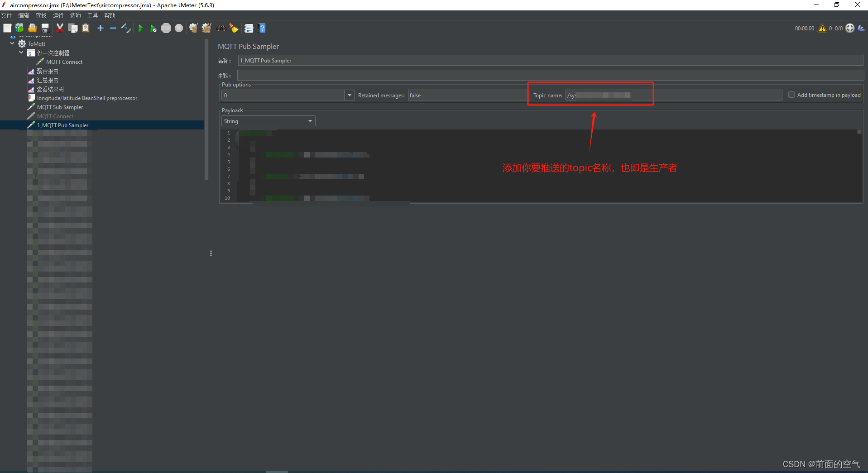Open the 选项 menu
868x473 pixels.
tap(75, 15)
